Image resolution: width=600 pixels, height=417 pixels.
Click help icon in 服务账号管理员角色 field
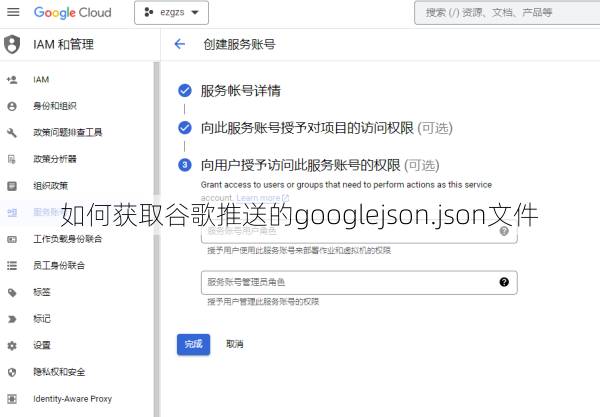click(504, 282)
